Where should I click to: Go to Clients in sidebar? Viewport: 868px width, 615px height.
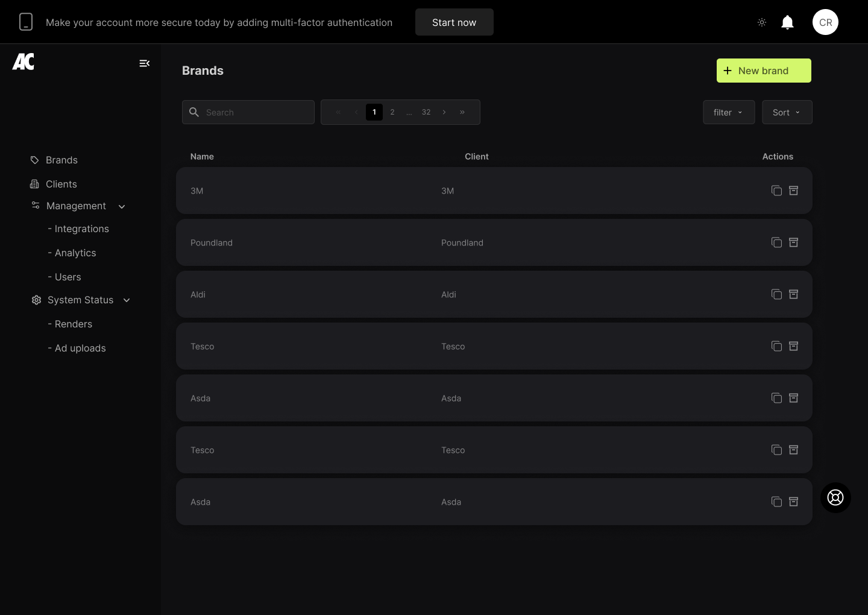[61, 184]
